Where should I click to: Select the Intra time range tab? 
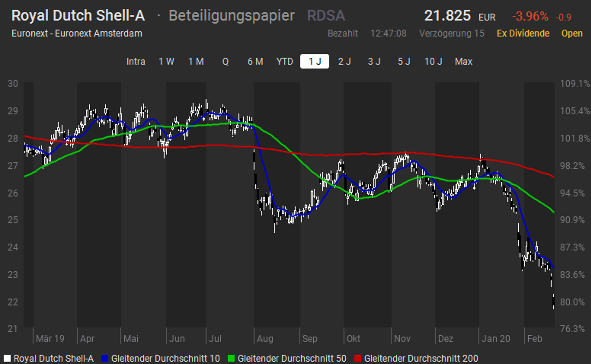[x=136, y=62]
